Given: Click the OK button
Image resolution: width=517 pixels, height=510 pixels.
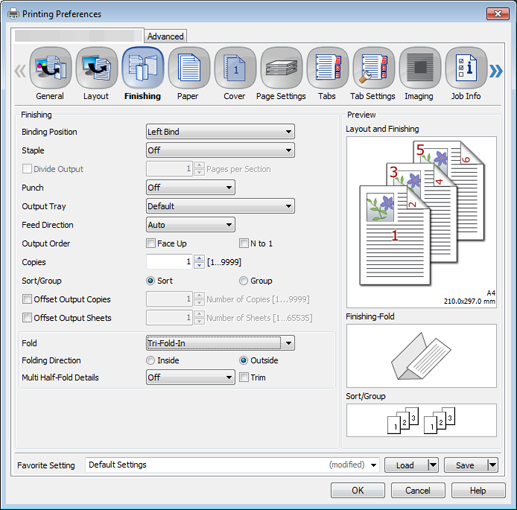Looking at the screenshot, I should [358, 490].
